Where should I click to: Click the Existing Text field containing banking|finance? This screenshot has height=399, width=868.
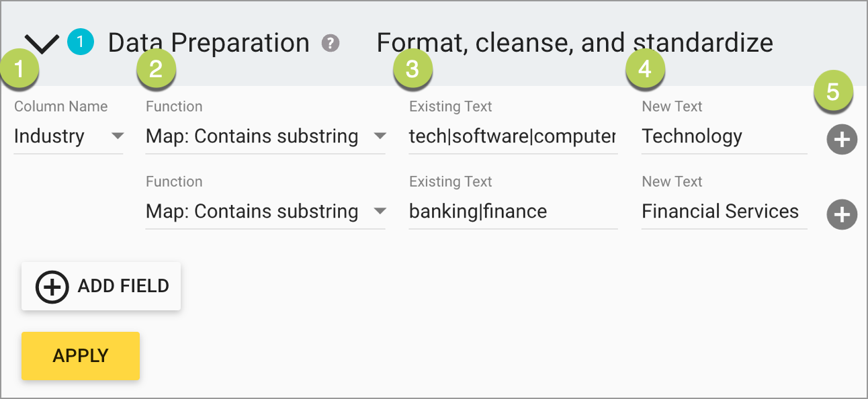pos(513,212)
